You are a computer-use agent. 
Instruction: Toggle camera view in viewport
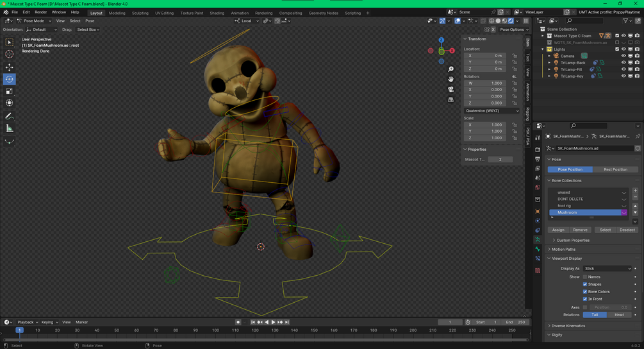click(x=451, y=89)
